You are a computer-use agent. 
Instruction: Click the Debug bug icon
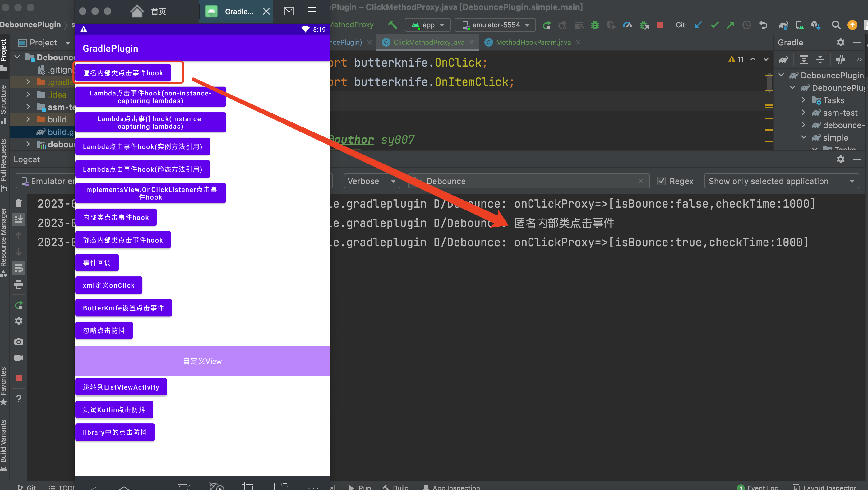point(595,25)
